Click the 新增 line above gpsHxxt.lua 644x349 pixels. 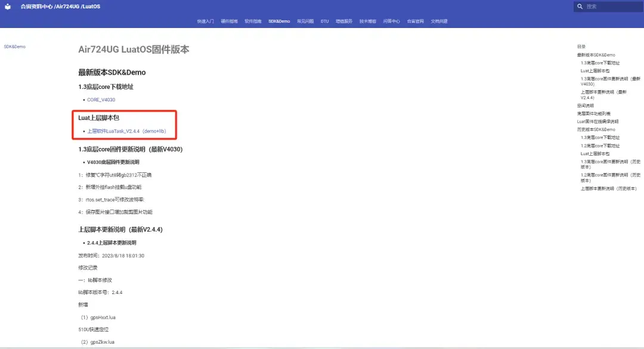click(x=83, y=305)
